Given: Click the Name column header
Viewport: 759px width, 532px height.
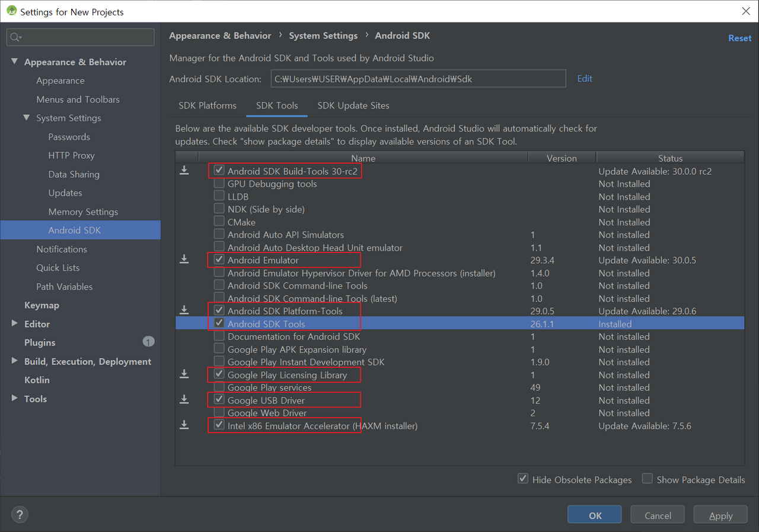Looking at the screenshot, I should (x=363, y=158).
